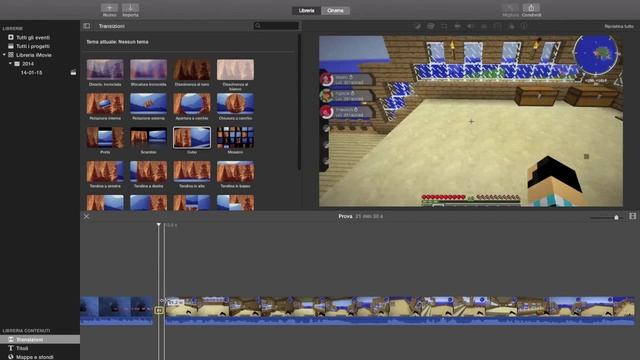This screenshot has width=640, height=360.
Task: Choose the highlighted Cubo transition thumbnail
Action: [x=192, y=138]
